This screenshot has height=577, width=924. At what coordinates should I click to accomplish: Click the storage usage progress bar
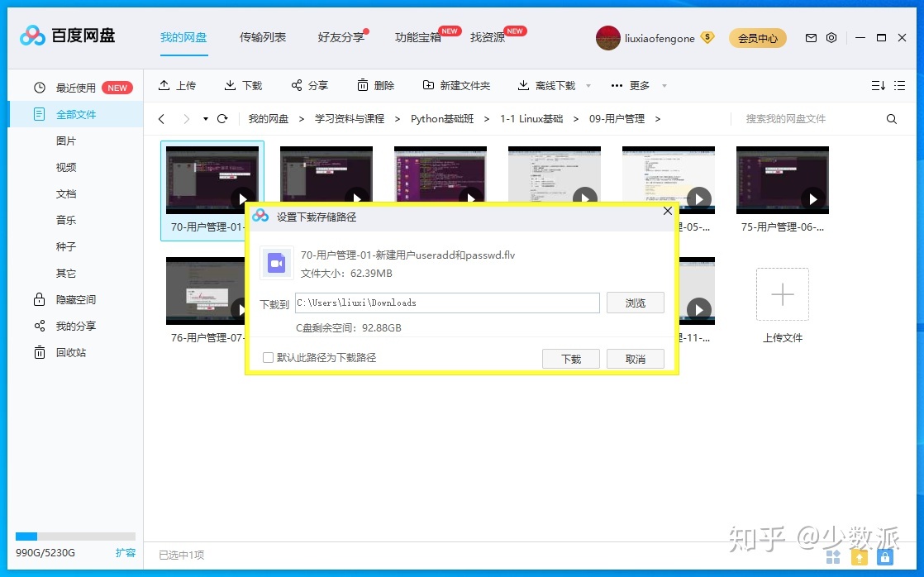click(x=75, y=536)
